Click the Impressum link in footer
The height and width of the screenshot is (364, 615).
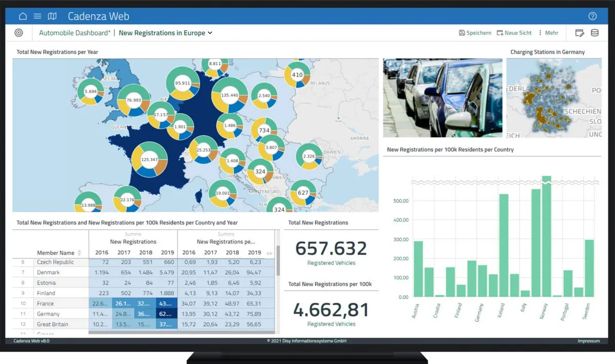click(x=588, y=341)
